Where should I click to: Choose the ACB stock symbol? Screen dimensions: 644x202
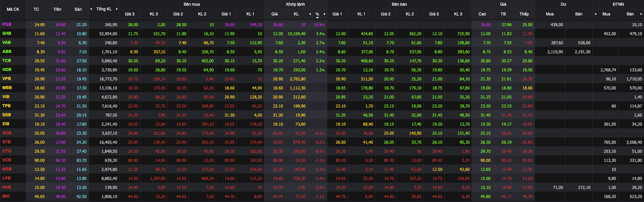7,133
